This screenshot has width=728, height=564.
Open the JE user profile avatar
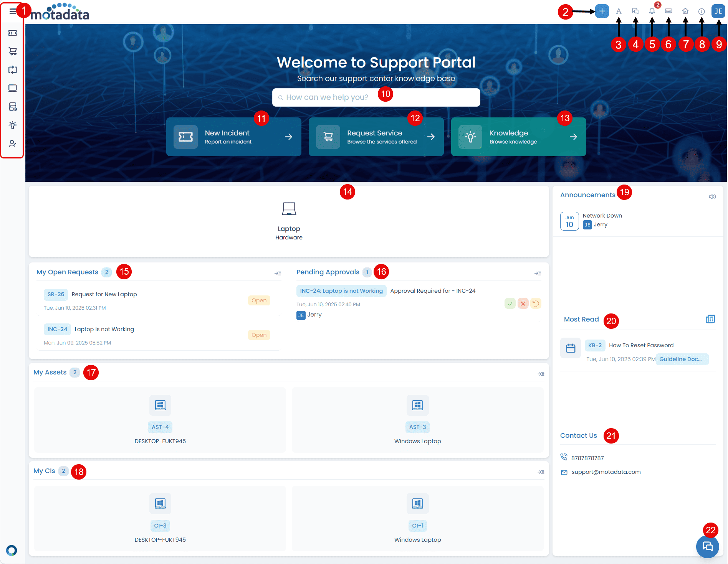click(x=718, y=11)
